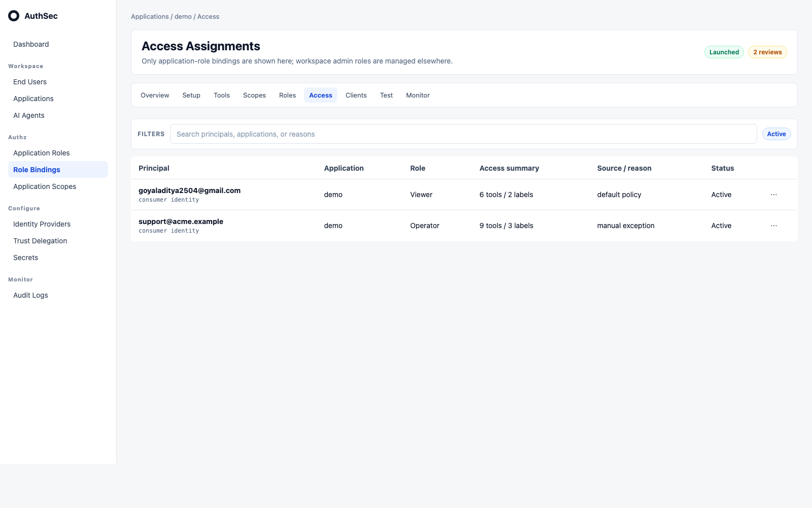Open Application Roles in the sidebar
Image resolution: width=812 pixels, height=508 pixels.
click(58, 153)
